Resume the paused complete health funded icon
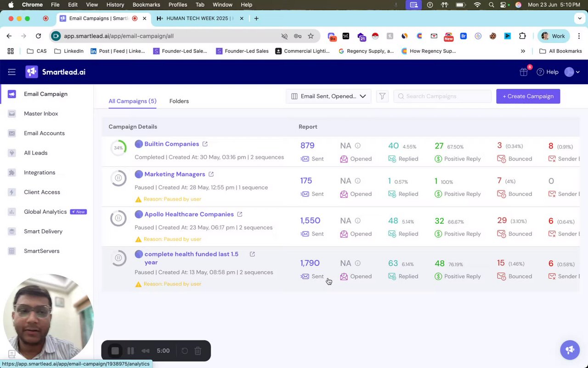Screen dimensions: 588x368 pos(119,258)
